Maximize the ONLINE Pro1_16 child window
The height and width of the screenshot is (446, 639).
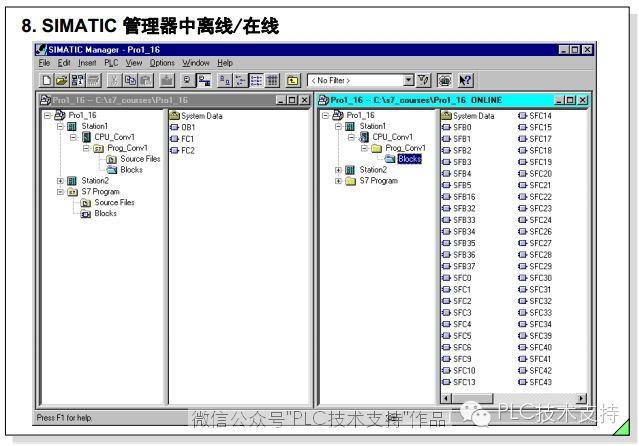(570, 100)
